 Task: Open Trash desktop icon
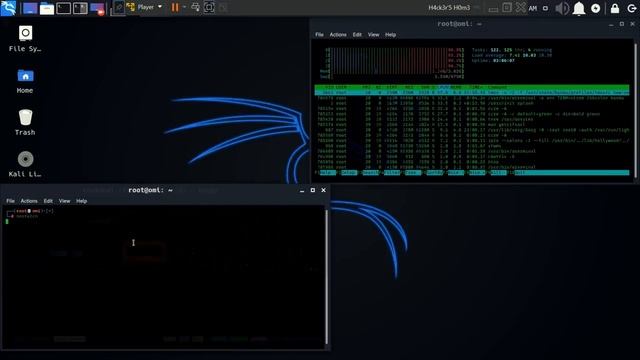25,122
